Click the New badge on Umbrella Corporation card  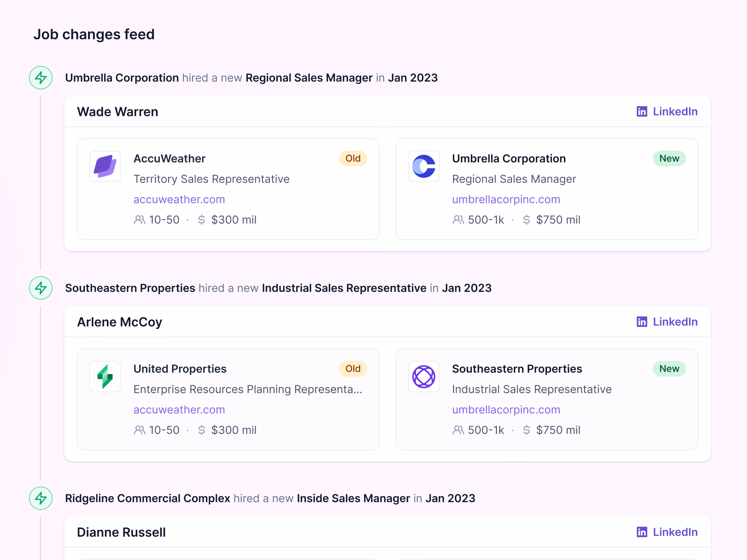click(669, 158)
